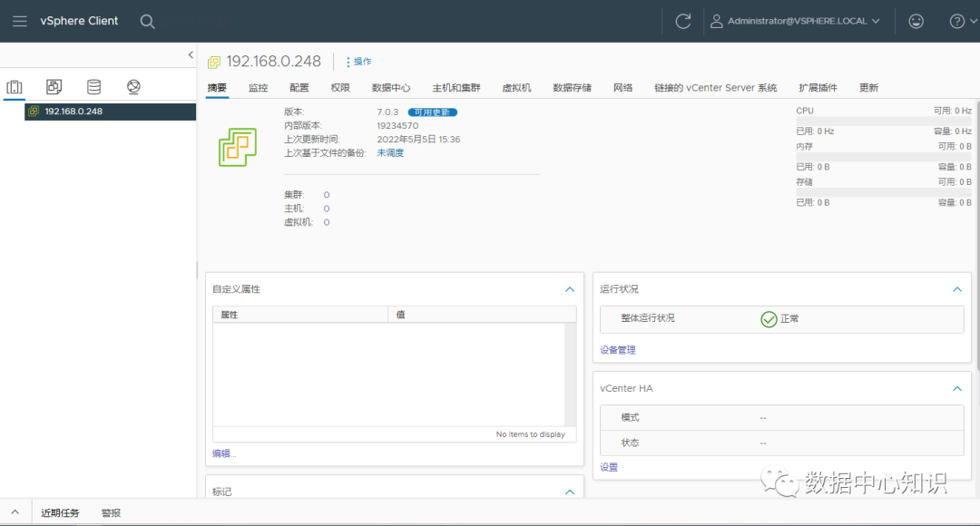Collapse the left navigation pane
The height and width of the screenshot is (526, 980).
pyautogui.click(x=191, y=55)
